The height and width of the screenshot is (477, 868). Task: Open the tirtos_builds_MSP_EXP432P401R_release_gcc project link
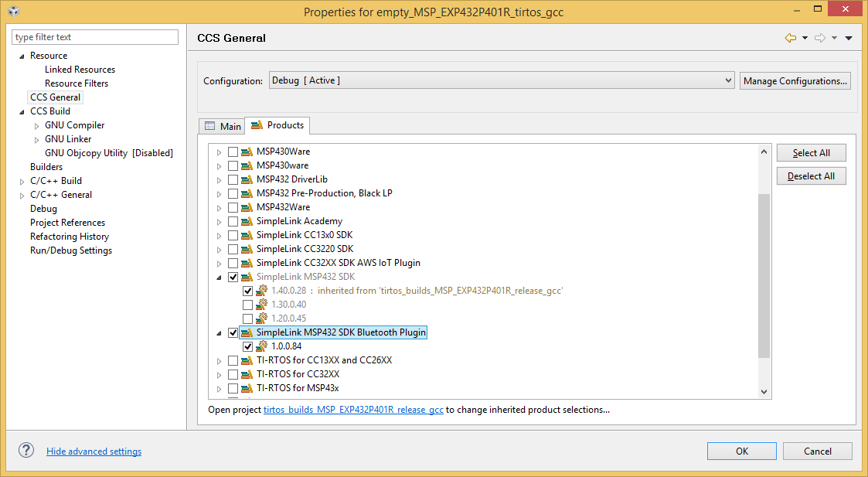pos(353,410)
